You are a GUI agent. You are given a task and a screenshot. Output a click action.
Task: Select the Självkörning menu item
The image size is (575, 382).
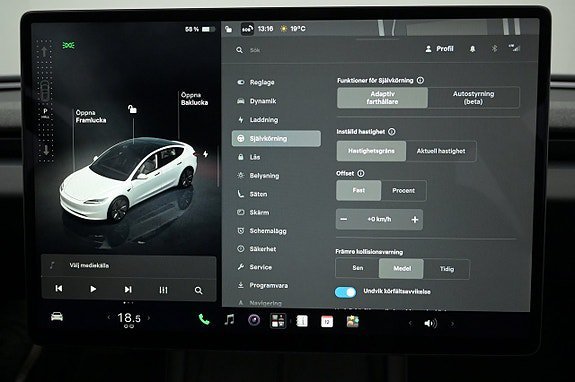point(276,138)
